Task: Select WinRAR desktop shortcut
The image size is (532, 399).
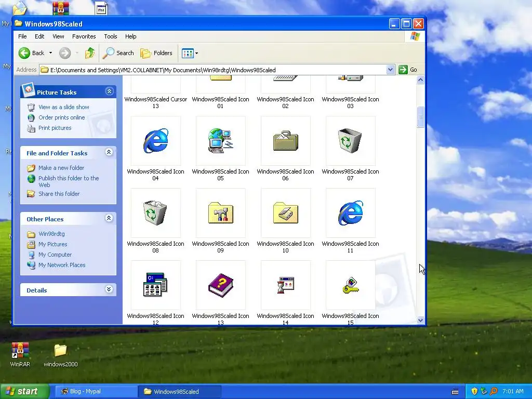Action: click(20, 354)
